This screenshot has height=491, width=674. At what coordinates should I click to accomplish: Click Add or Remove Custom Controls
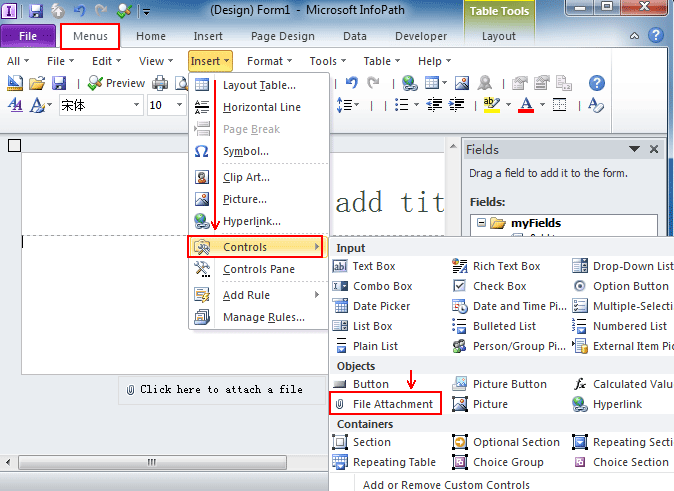point(446,485)
